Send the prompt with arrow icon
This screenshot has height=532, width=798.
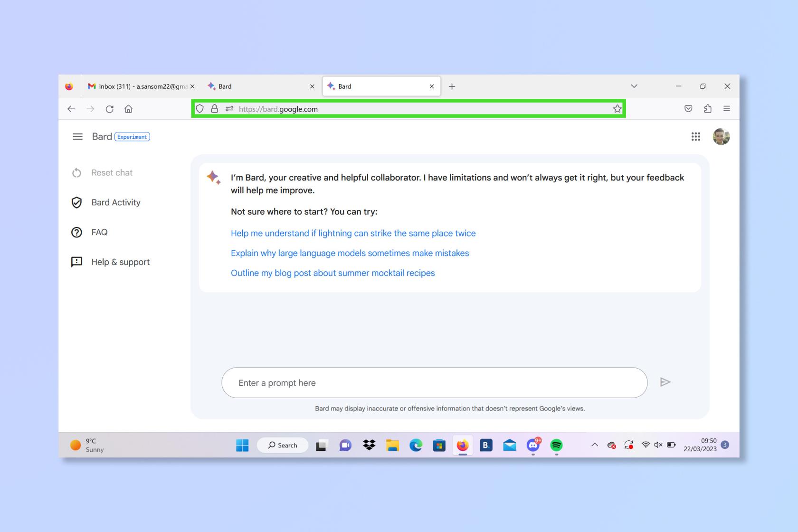665,382
